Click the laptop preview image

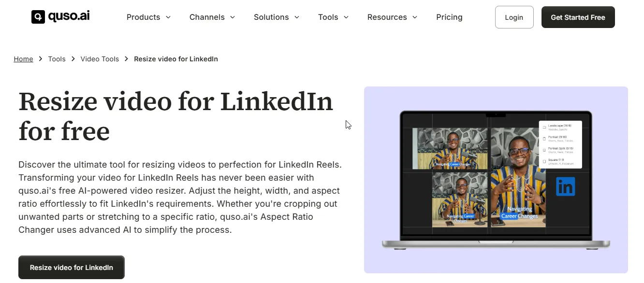coord(496,180)
